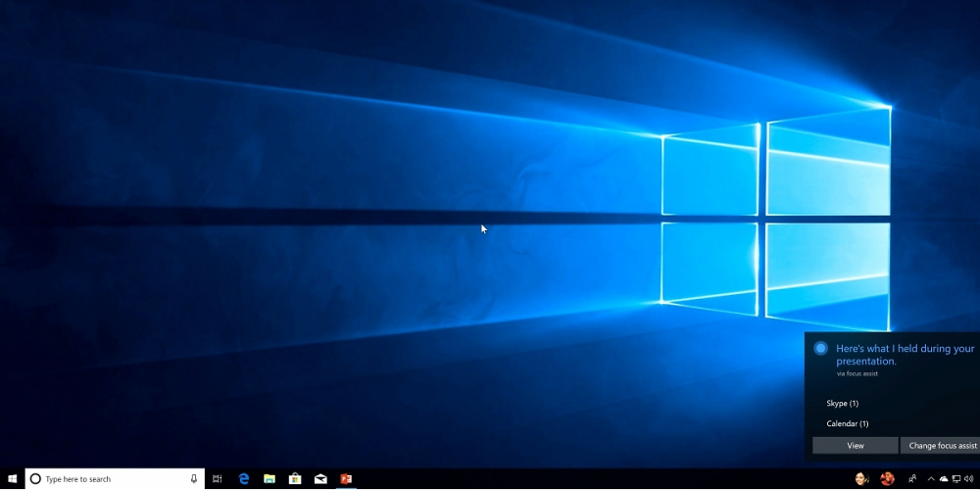Open the Windows Start menu
This screenshot has width=980, height=490.
point(13,479)
